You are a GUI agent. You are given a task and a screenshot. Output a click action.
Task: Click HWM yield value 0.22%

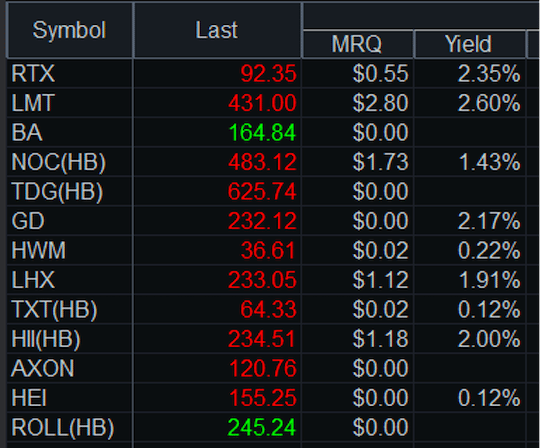pyautogui.click(x=489, y=250)
